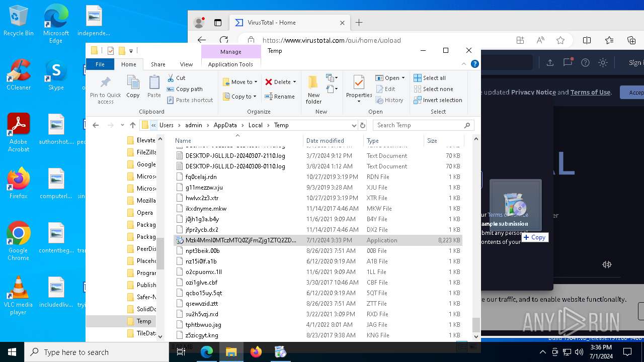Image resolution: width=644 pixels, height=362 pixels.
Task: Customize Quick Access Toolbar dropdown arrow
Action: tap(131, 51)
